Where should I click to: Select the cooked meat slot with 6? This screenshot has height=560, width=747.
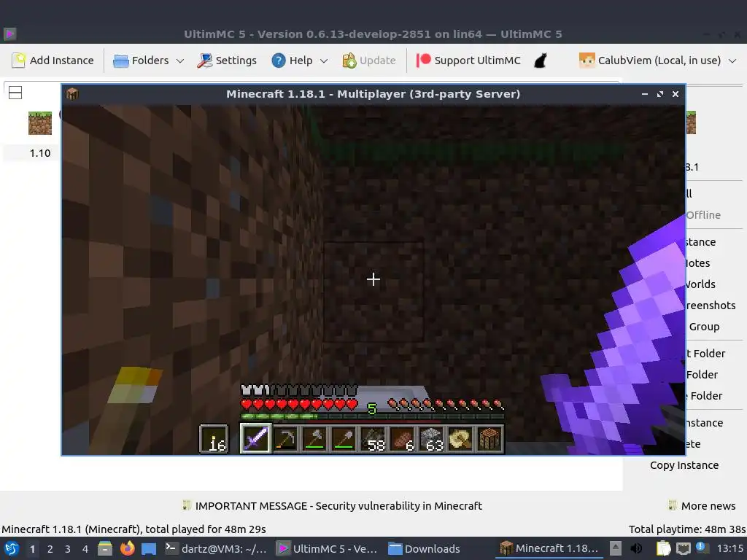402,438
